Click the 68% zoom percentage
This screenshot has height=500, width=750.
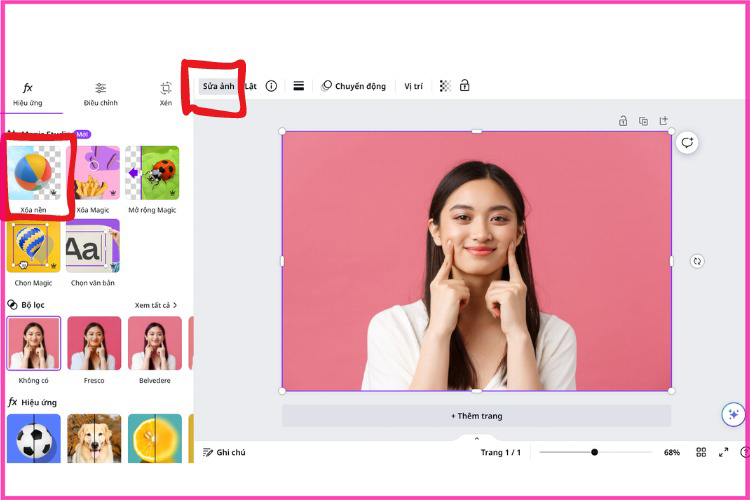672,452
